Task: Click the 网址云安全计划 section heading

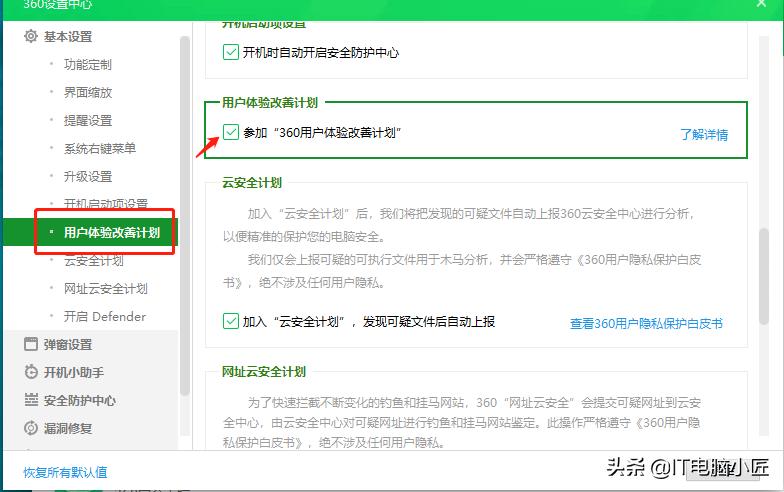Action: coord(264,372)
